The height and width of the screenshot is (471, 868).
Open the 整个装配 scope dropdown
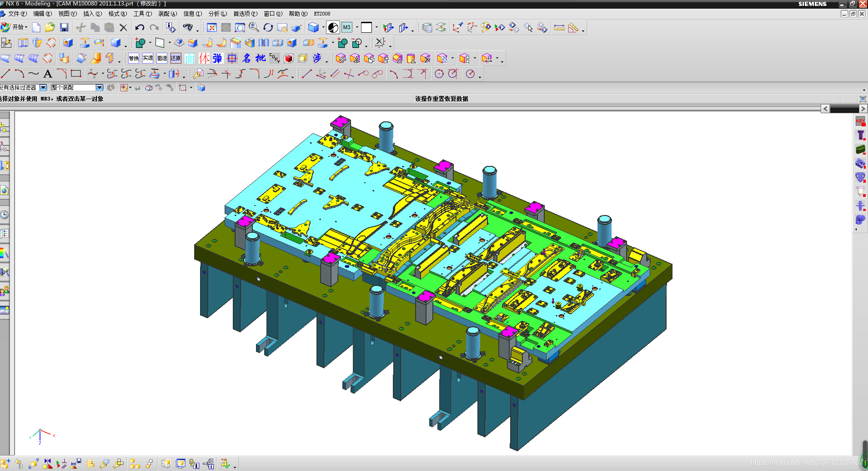[100, 87]
